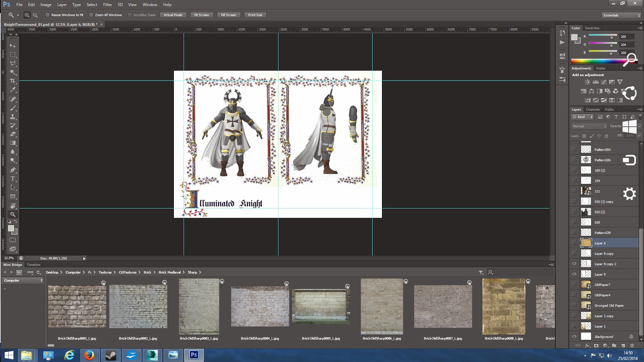Select the Magic Wand tool
This screenshot has width=644, height=362.
pos(13,72)
